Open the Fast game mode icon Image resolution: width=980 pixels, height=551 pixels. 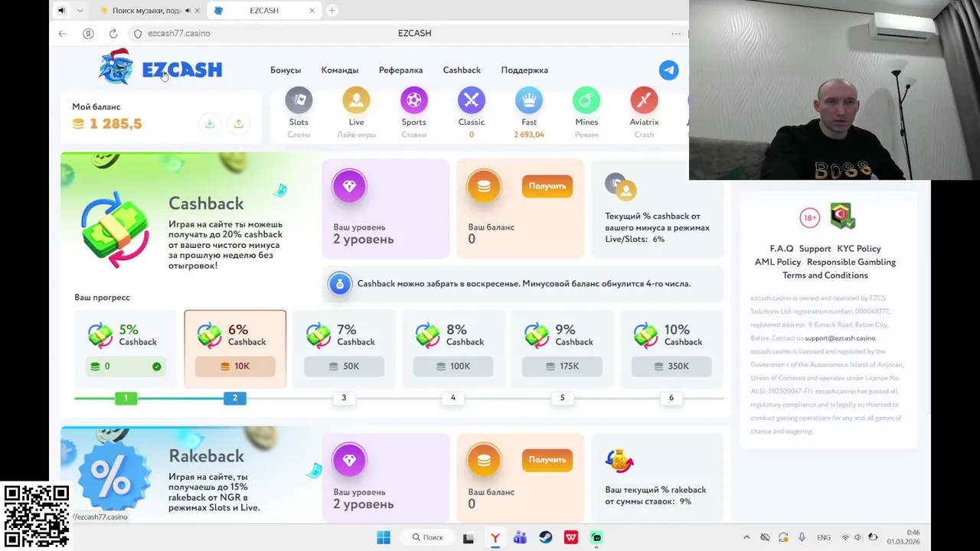(x=529, y=100)
